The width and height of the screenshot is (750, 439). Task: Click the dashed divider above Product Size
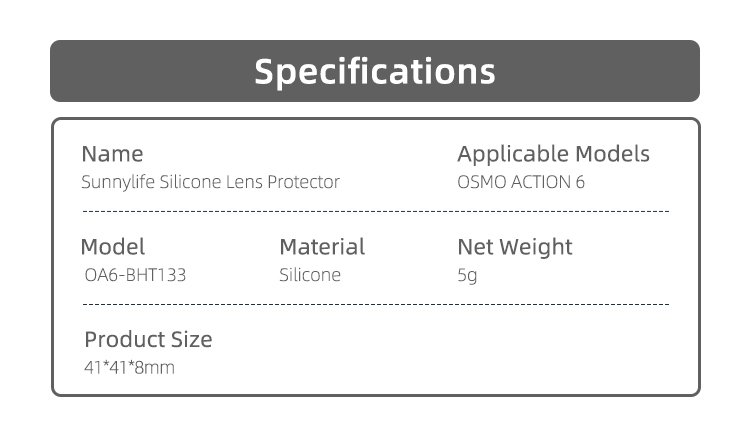[375, 302]
